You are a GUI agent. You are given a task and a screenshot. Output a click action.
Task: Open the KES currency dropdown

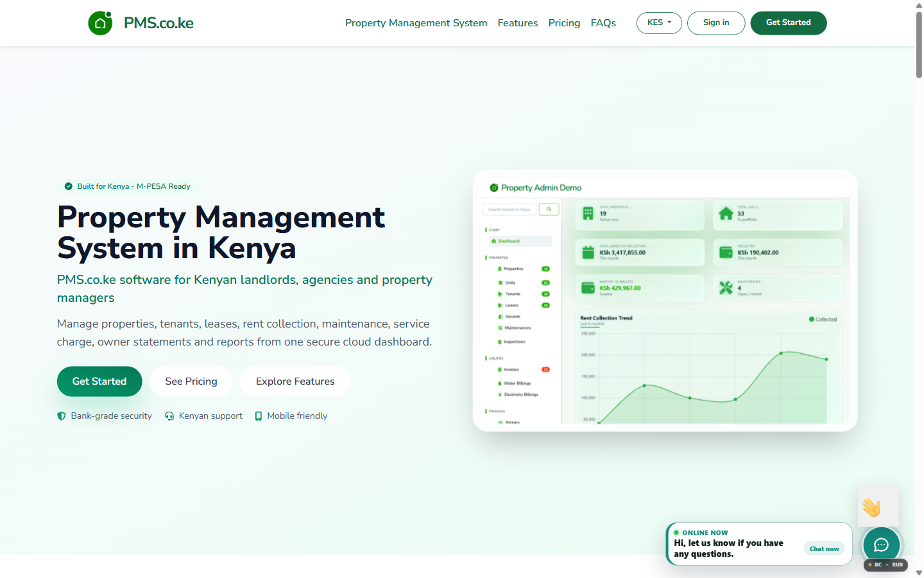pos(659,23)
